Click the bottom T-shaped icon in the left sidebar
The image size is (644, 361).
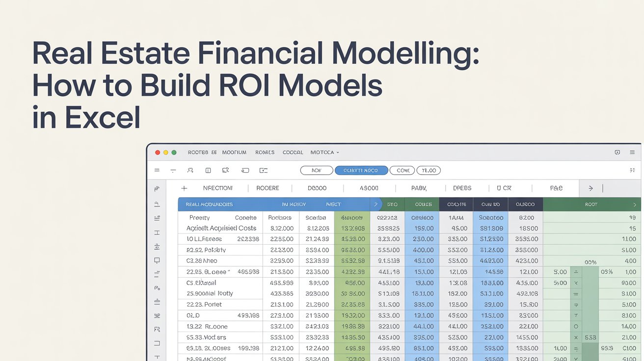[156, 357]
